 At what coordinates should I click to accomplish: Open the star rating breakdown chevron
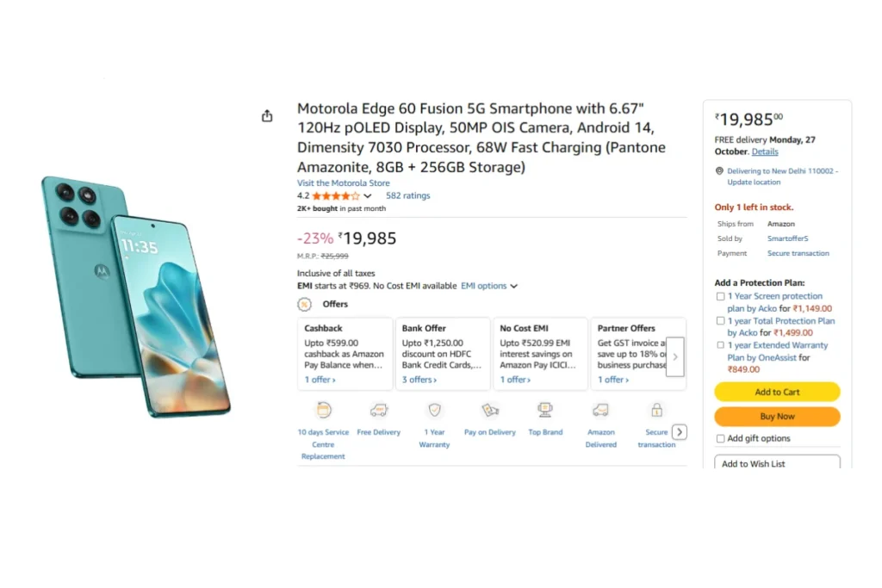[x=368, y=196]
